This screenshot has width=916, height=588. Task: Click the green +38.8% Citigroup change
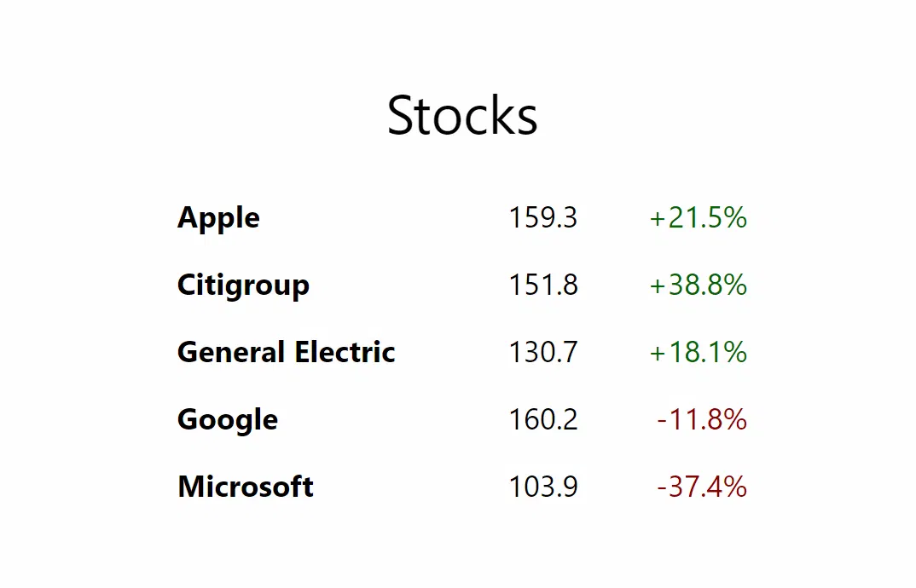pyautogui.click(x=699, y=285)
